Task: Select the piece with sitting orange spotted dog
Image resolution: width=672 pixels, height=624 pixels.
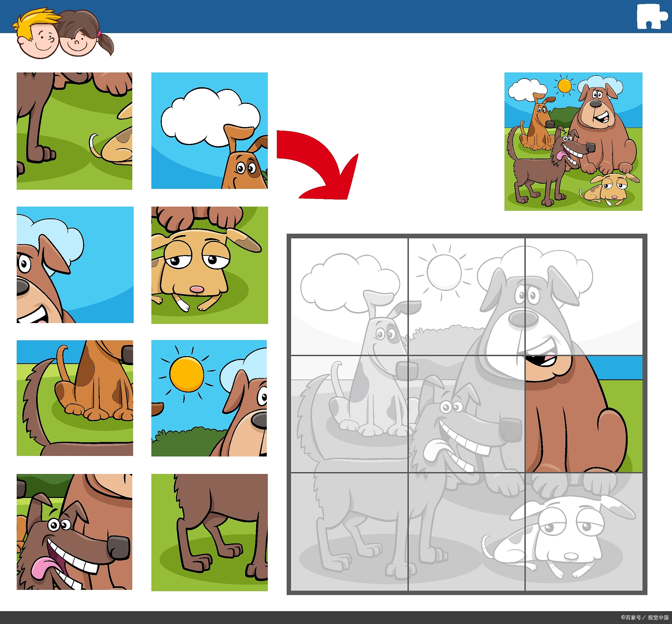Action: click(x=75, y=398)
